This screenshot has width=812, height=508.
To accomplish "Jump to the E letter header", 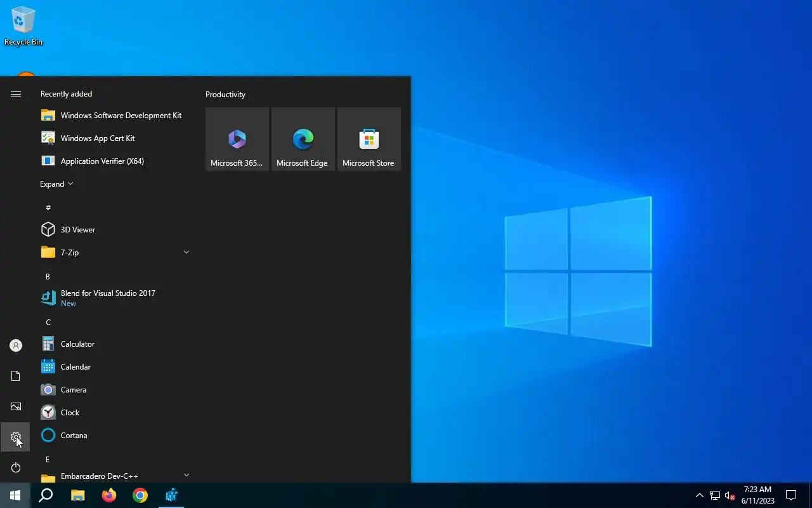I will tap(48, 459).
